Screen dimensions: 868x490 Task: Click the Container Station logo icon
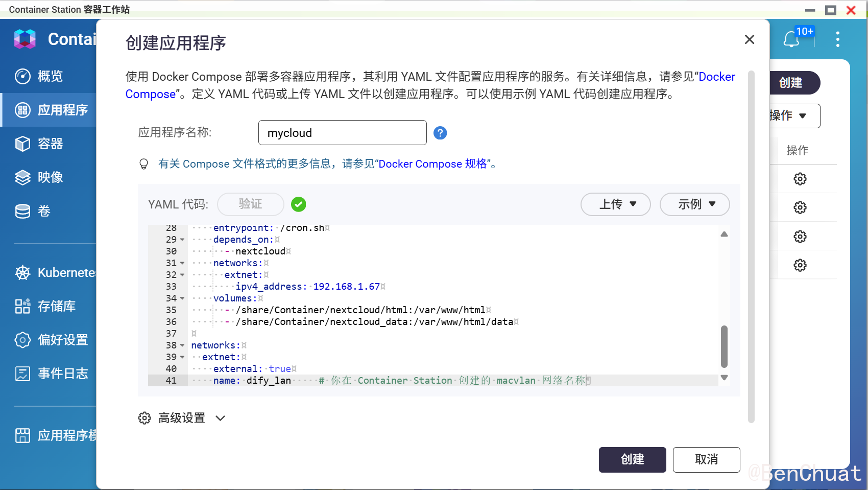click(x=25, y=39)
